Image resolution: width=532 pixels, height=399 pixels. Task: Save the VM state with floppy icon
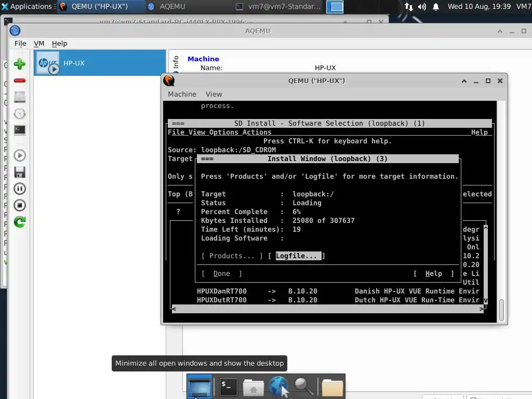[20, 172]
